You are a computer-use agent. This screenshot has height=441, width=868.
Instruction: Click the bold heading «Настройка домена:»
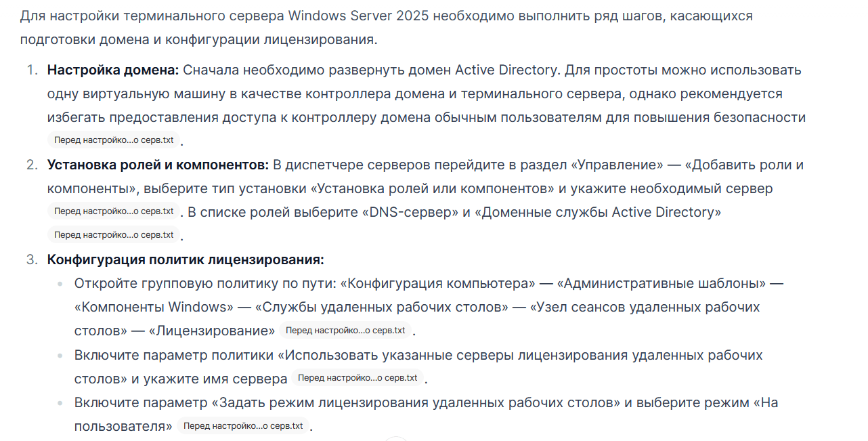coord(113,70)
